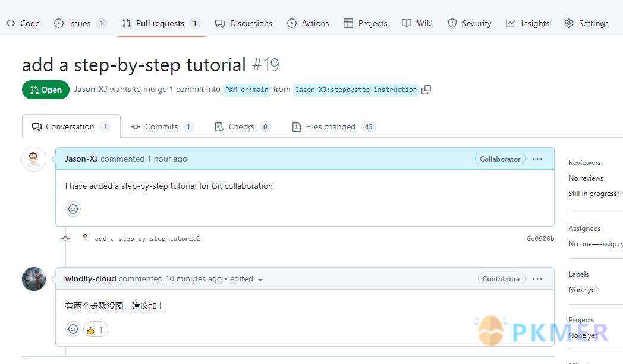Image resolution: width=623 pixels, height=364 pixels.
Task: Open Jason-XJ profile link in merge description
Action: (90, 89)
